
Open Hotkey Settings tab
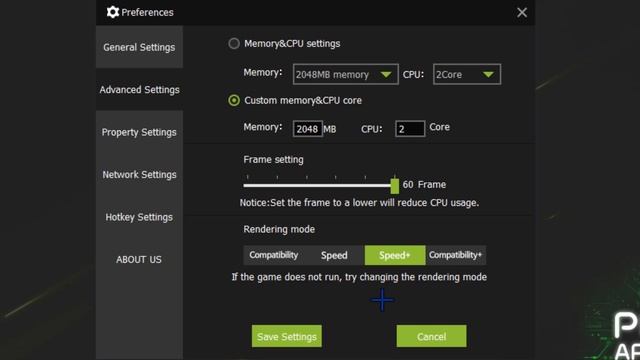coord(139,217)
